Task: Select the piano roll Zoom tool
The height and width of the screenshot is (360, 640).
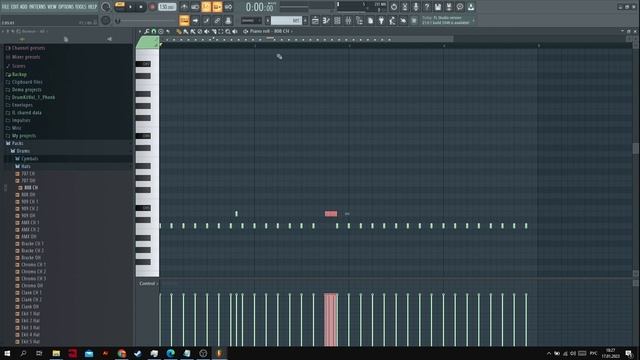Action: (228, 31)
